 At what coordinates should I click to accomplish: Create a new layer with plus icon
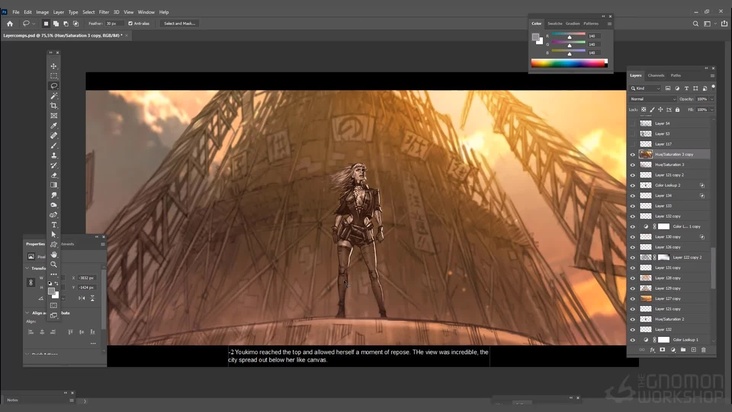tap(693, 349)
